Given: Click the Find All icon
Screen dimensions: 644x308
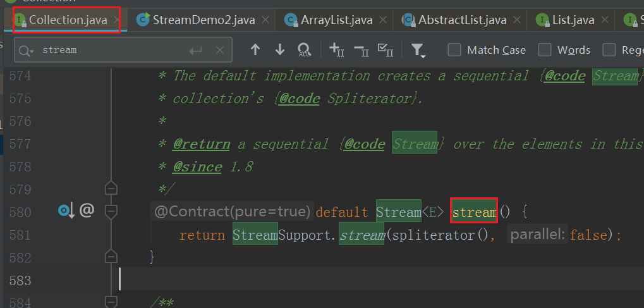Looking at the screenshot, I should click(x=304, y=50).
